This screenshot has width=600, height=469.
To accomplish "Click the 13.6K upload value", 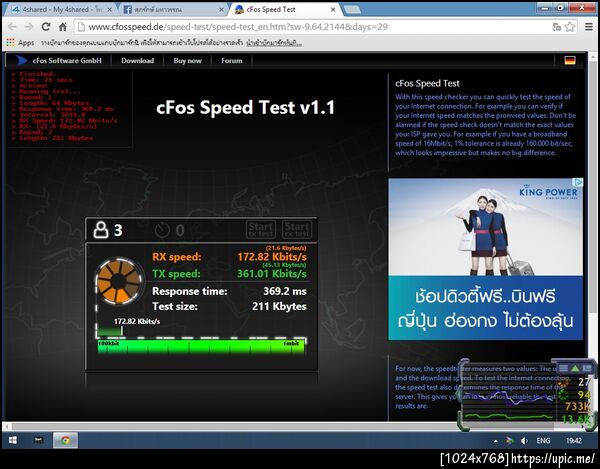I will click(x=577, y=419).
